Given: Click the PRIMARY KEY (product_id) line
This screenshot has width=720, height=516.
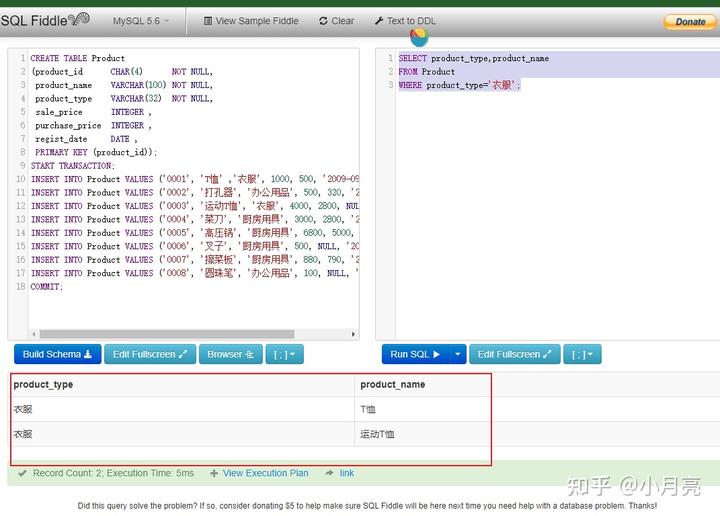Looking at the screenshot, I should (x=96, y=152).
